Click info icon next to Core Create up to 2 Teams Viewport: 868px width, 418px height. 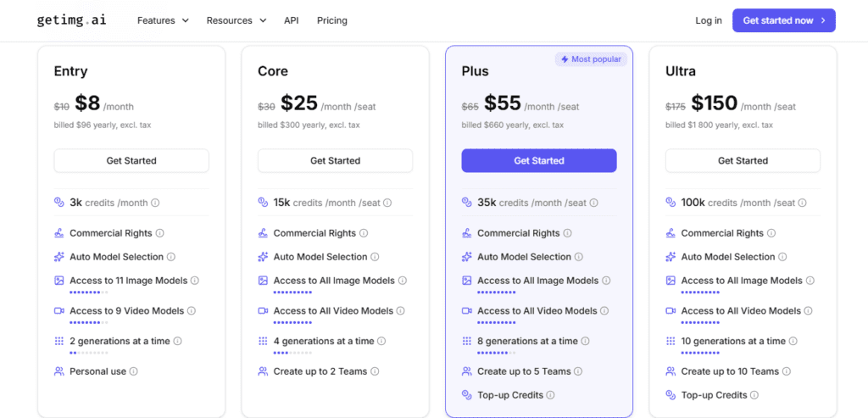[x=375, y=371]
